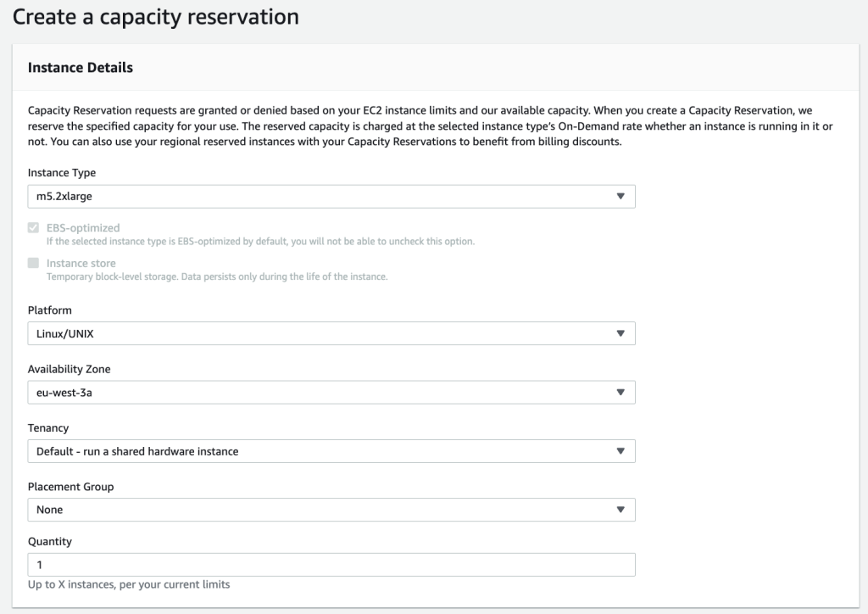Click the Availability Zone field label
This screenshot has height=614, width=868.
pos(69,369)
